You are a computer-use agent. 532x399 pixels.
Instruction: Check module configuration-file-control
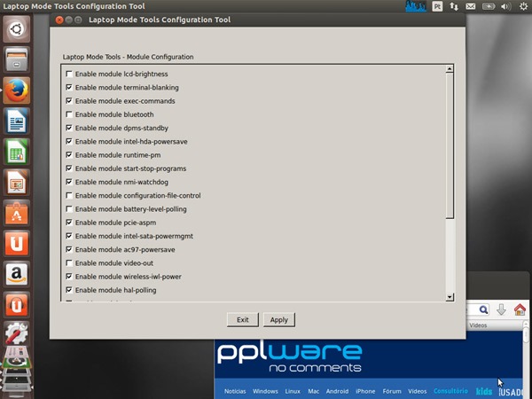click(x=69, y=195)
